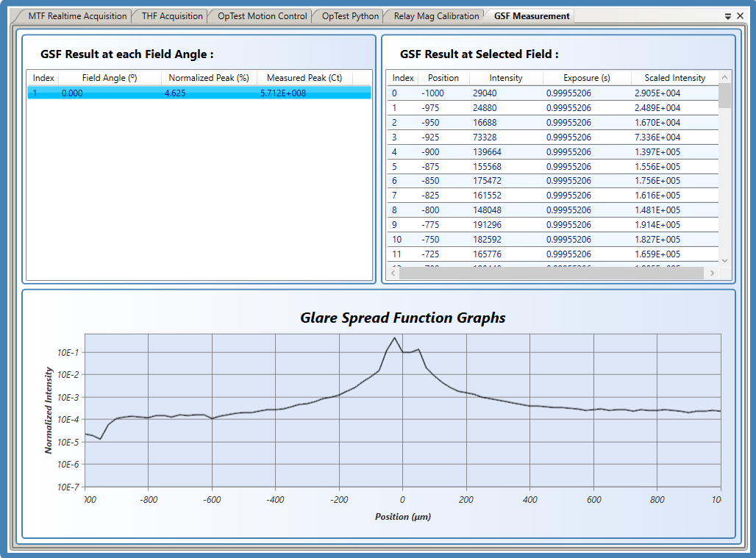
Task: Select the row with position -1000
Action: click(x=553, y=93)
